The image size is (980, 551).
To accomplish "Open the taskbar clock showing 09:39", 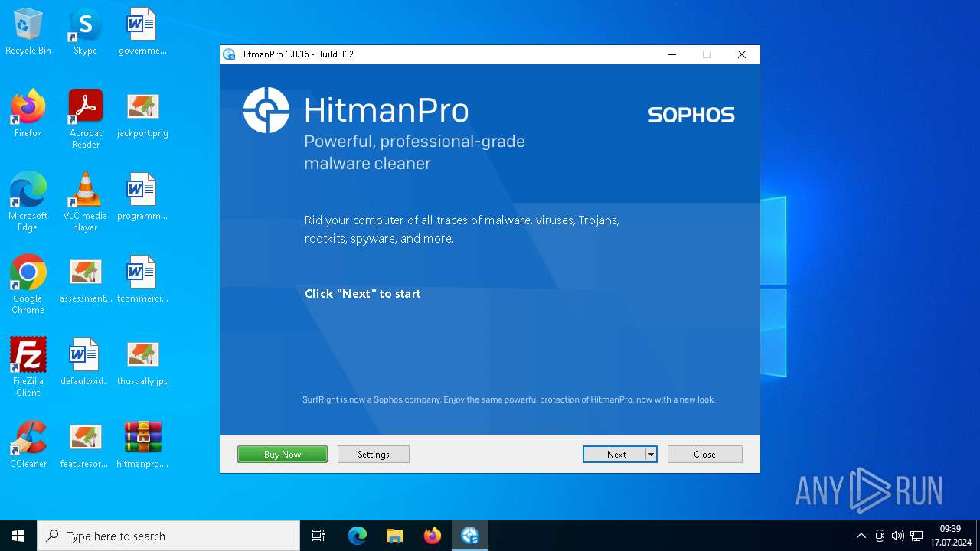I will pos(951,536).
